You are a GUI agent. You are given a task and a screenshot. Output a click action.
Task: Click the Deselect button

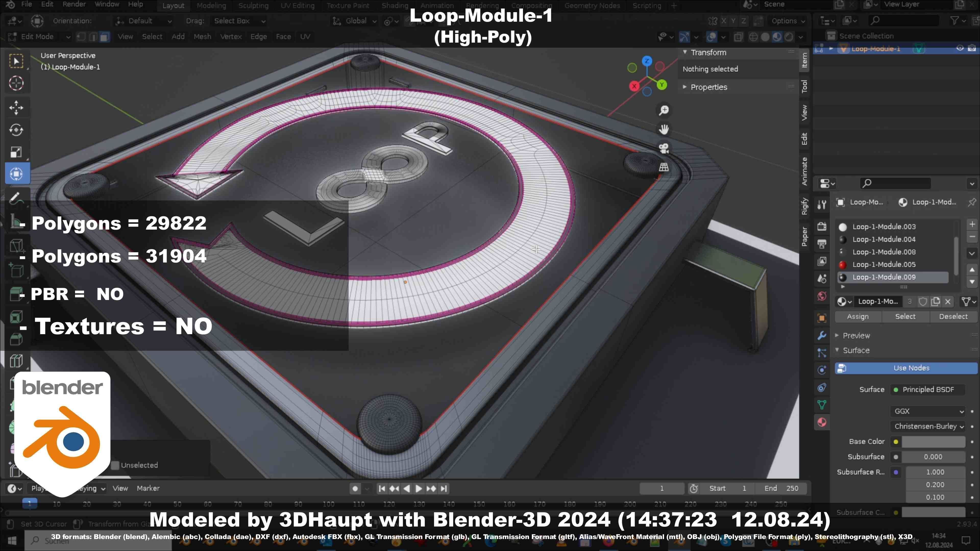[x=953, y=316]
